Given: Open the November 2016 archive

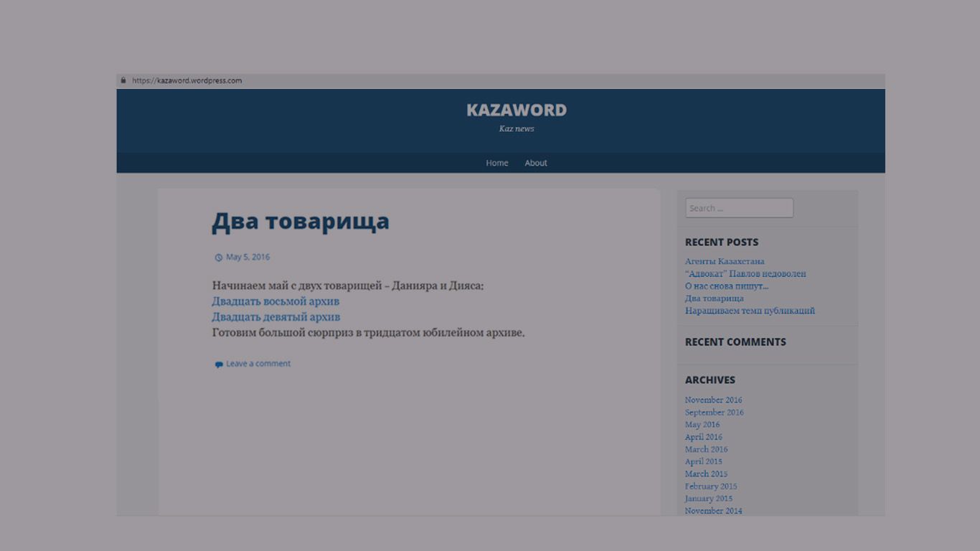Looking at the screenshot, I should [x=714, y=400].
